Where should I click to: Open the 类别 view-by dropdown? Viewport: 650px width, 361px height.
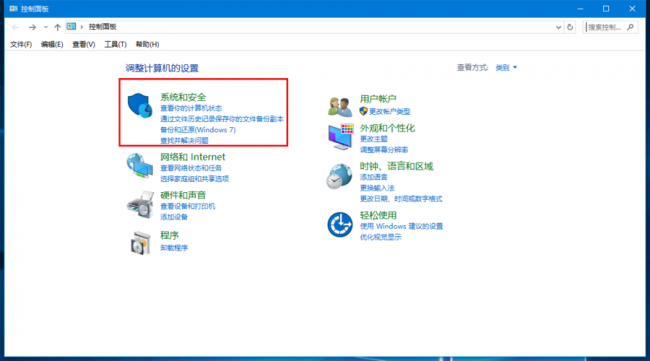[x=506, y=68]
